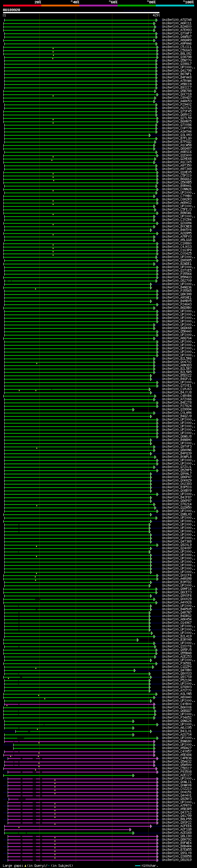The height and width of the screenshot is (868, 197).
Task: Select the UniRef100_B5DXZ2 label
Action: pos(177,375)
